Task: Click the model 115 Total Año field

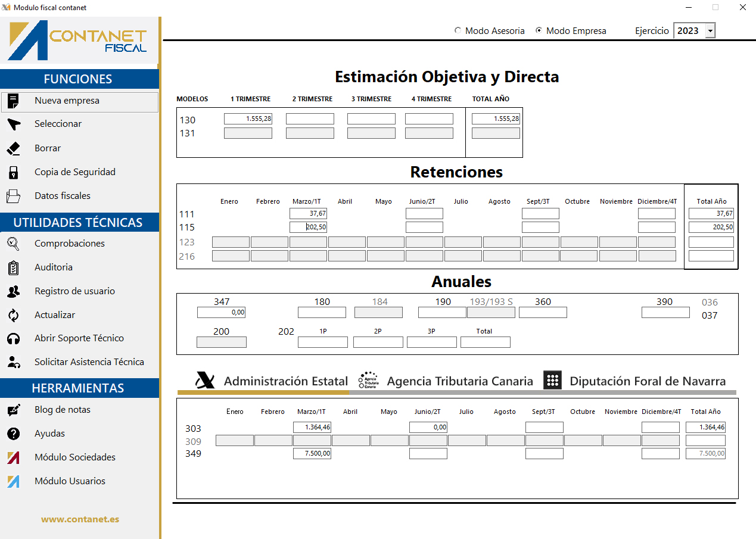Action: (x=711, y=227)
